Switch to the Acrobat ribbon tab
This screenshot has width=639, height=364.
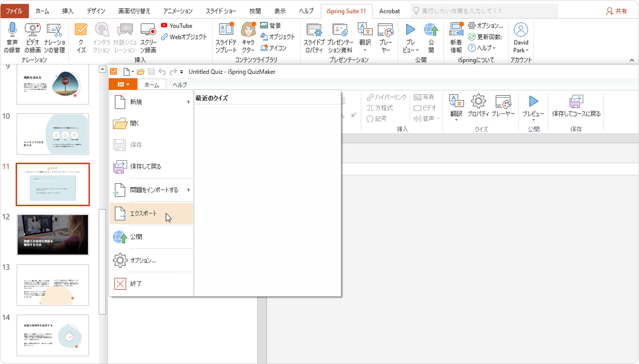pyautogui.click(x=389, y=11)
